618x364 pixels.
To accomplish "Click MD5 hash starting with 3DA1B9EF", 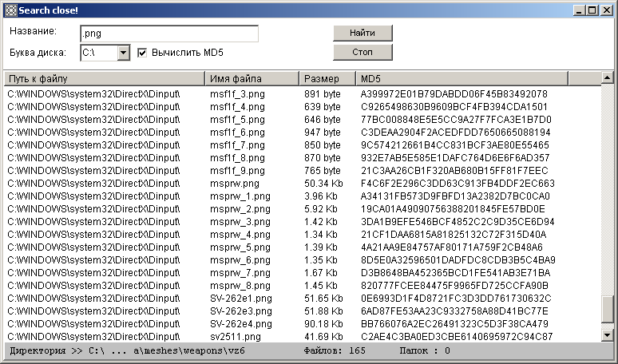I will pos(458,222).
